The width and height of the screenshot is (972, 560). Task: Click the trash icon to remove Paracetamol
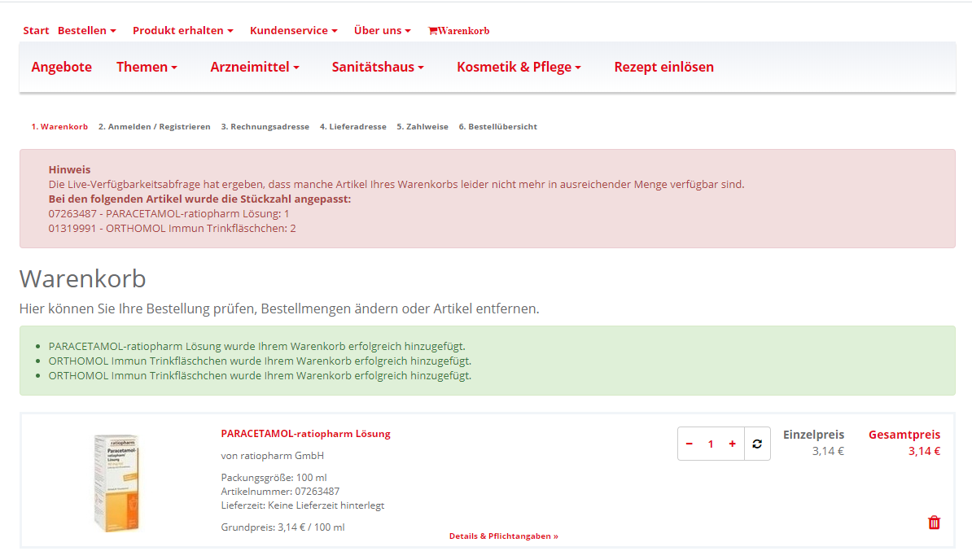934,523
